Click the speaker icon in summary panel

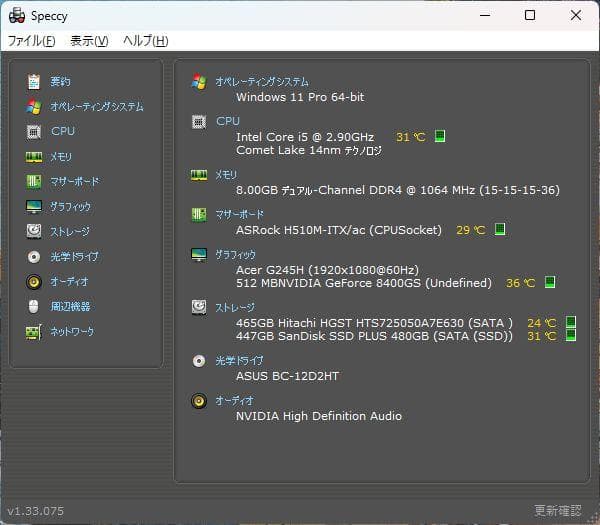199,401
